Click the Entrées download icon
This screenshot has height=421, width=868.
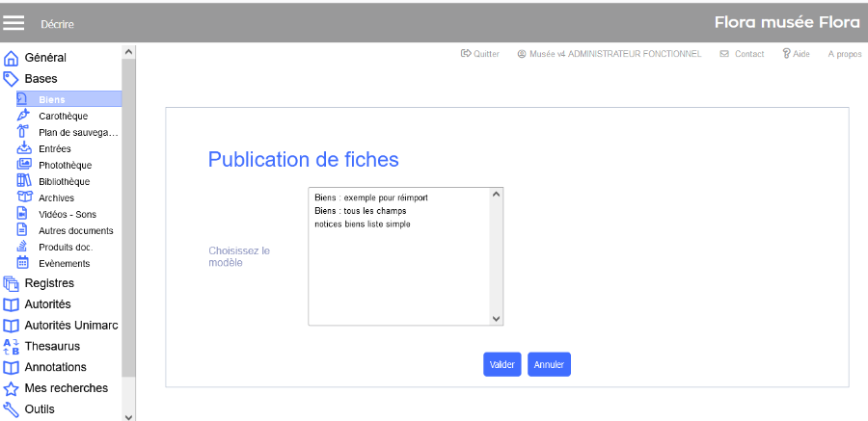tap(24, 148)
